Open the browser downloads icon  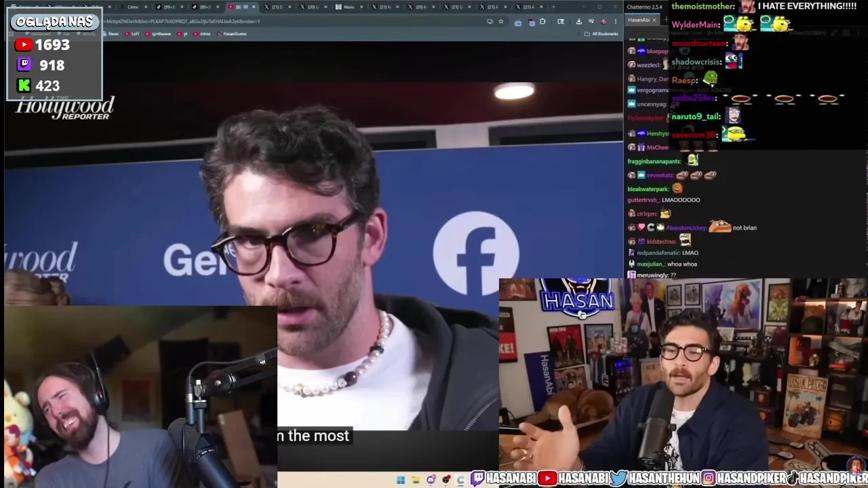click(578, 21)
